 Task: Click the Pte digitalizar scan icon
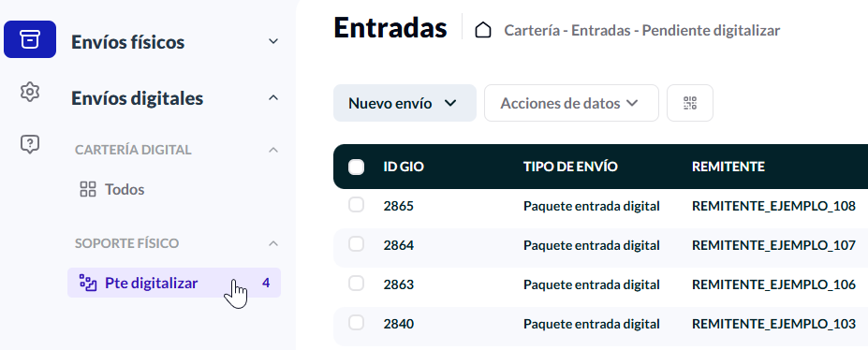pos(88,283)
